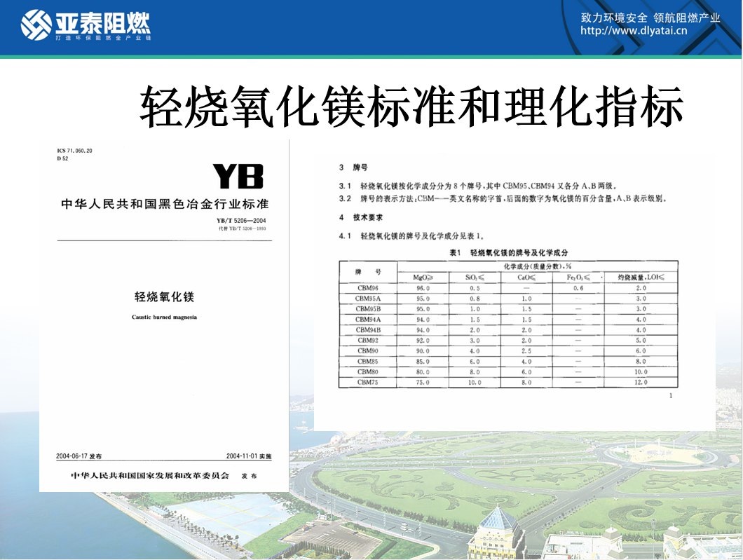Click the CBM85 grade cell
743x560 pixels.
click(368, 361)
